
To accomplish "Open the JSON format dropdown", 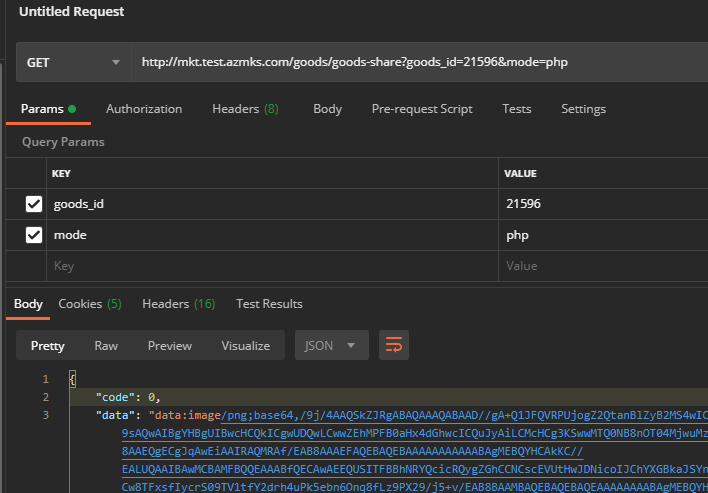I will (x=329, y=345).
